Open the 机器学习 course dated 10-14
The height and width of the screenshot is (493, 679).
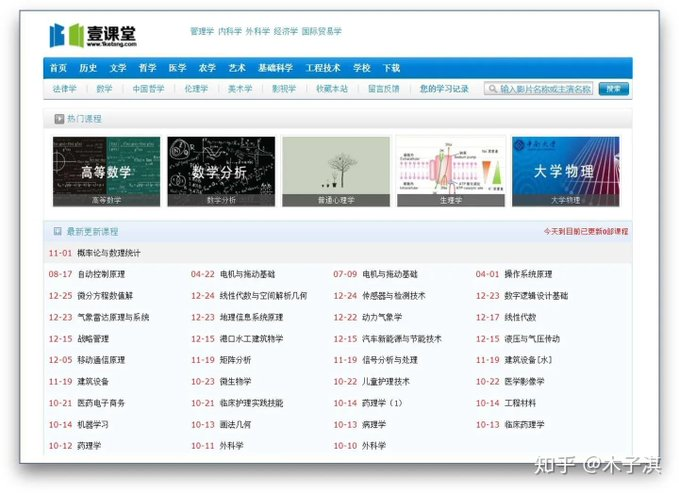(x=93, y=425)
